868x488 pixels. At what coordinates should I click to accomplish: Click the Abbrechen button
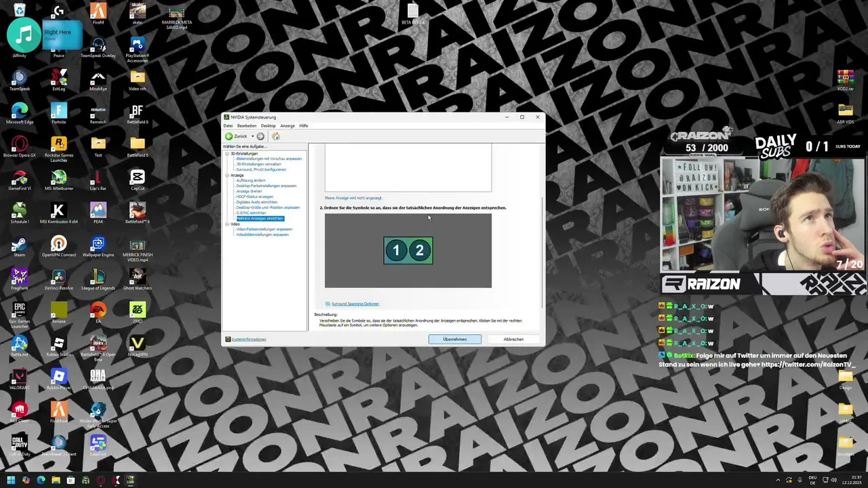tap(513, 339)
